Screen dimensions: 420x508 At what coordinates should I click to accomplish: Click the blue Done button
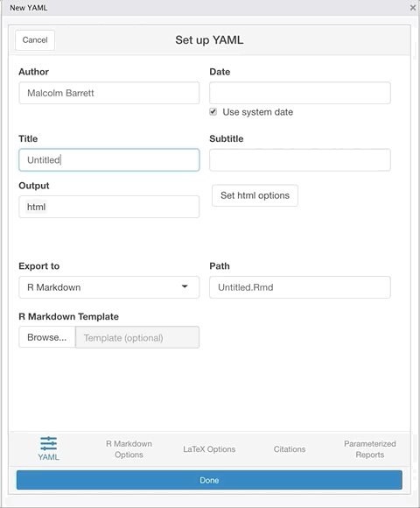point(209,480)
